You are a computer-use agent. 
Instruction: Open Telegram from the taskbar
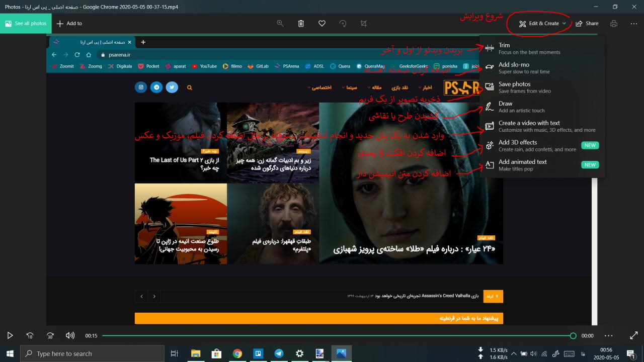coord(279,353)
